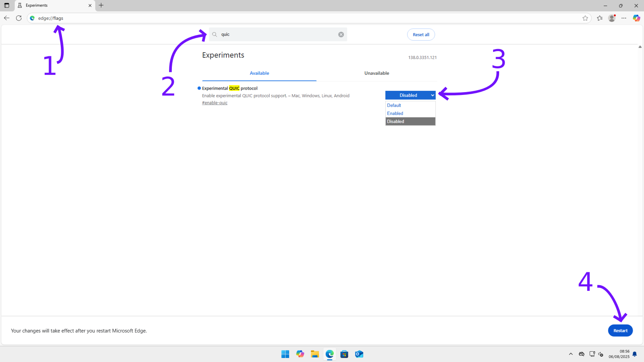Click the restart notice message text
Viewport: 644px width, 362px height.
coord(79,331)
